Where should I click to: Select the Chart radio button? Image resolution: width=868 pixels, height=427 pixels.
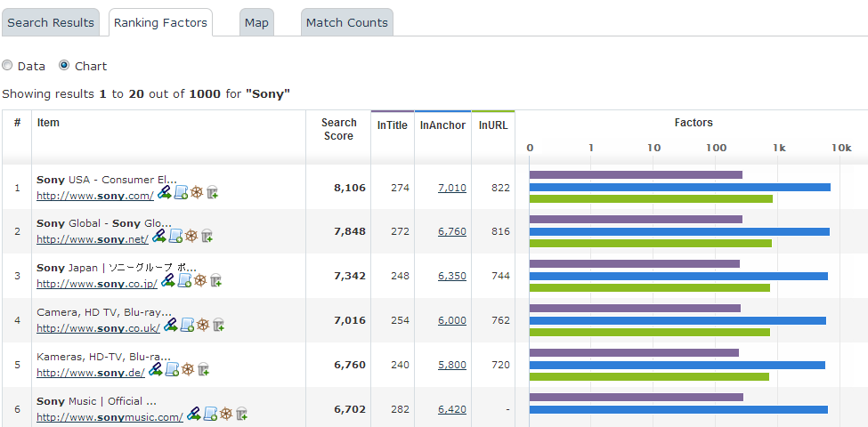click(64, 66)
